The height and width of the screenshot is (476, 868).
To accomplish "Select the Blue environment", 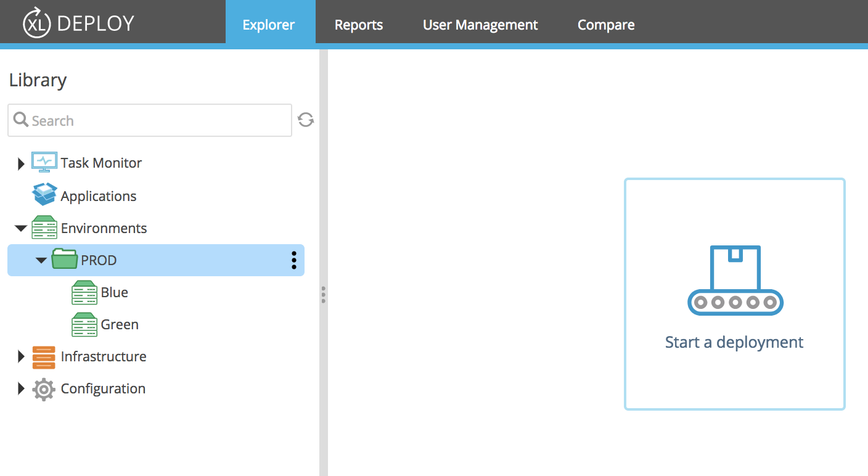I will [x=115, y=292].
